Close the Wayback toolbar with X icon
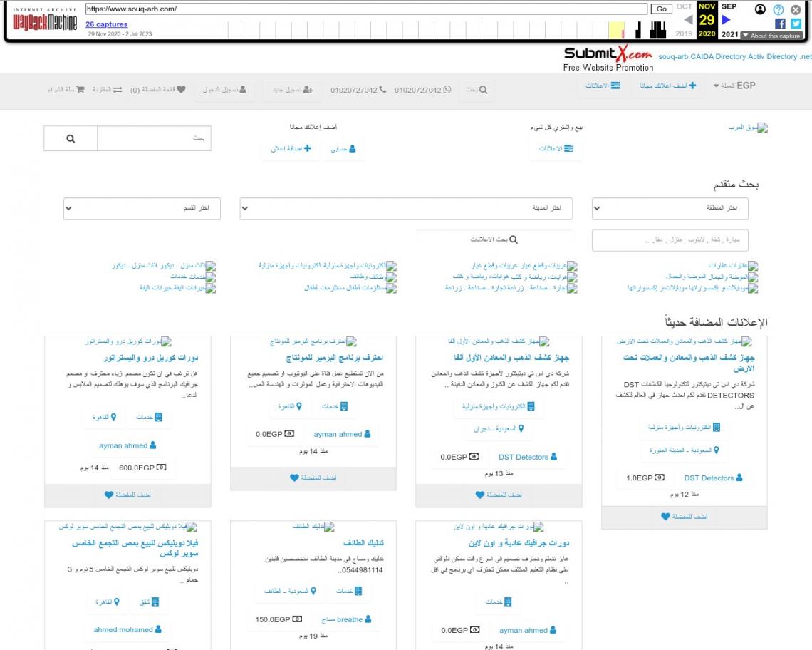The height and width of the screenshot is (650, 812). coord(796,9)
